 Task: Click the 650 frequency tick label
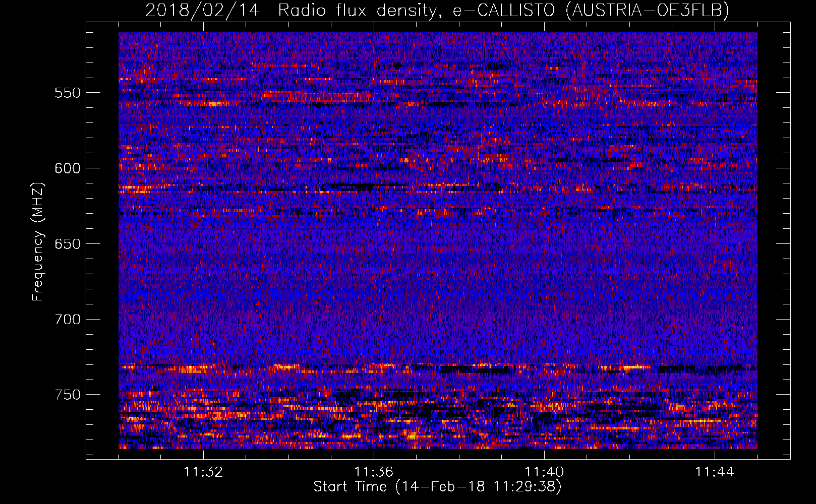pos(68,244)
